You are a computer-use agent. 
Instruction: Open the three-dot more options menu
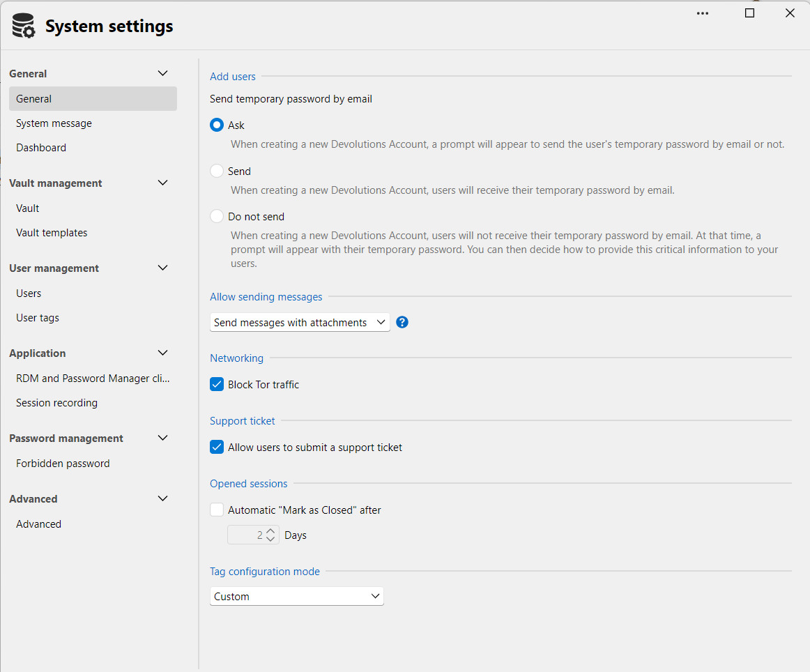click(x=703, y=13)
